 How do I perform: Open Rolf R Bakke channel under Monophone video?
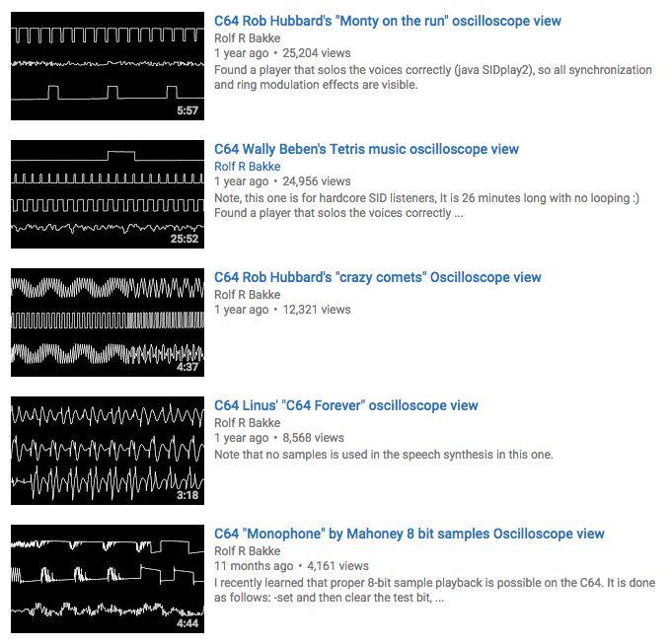pos(247,551)
